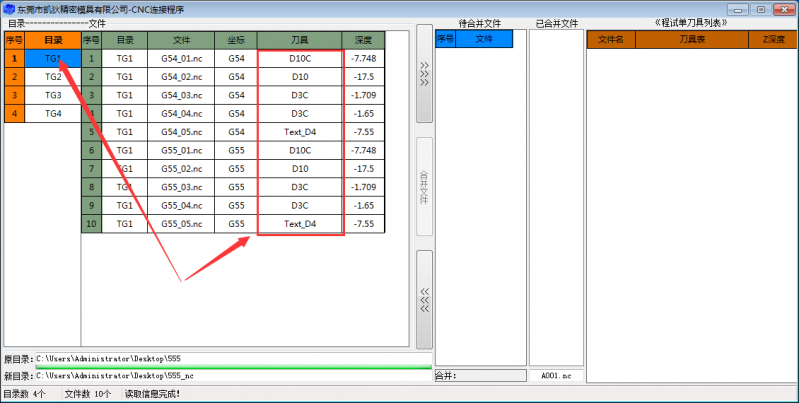Viewport: 799px width, 403px height.
Task: Click the 新目录 output path field
Action: click(x=232, y=375)
